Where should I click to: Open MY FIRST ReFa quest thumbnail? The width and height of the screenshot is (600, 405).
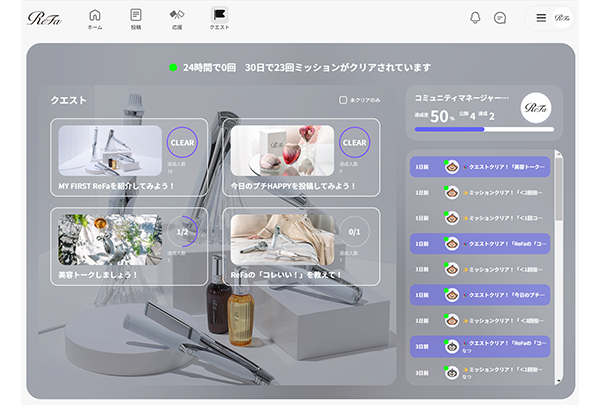(x=110, y=151)
